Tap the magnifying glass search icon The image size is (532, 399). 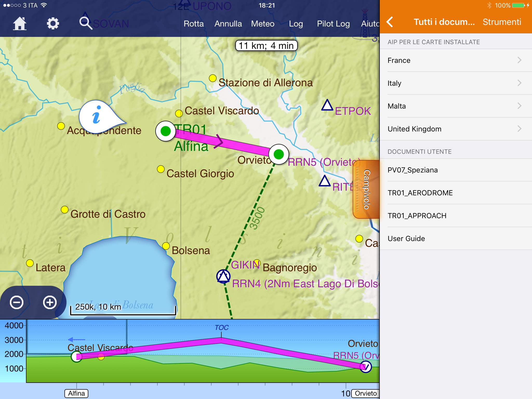pos(85,23)
